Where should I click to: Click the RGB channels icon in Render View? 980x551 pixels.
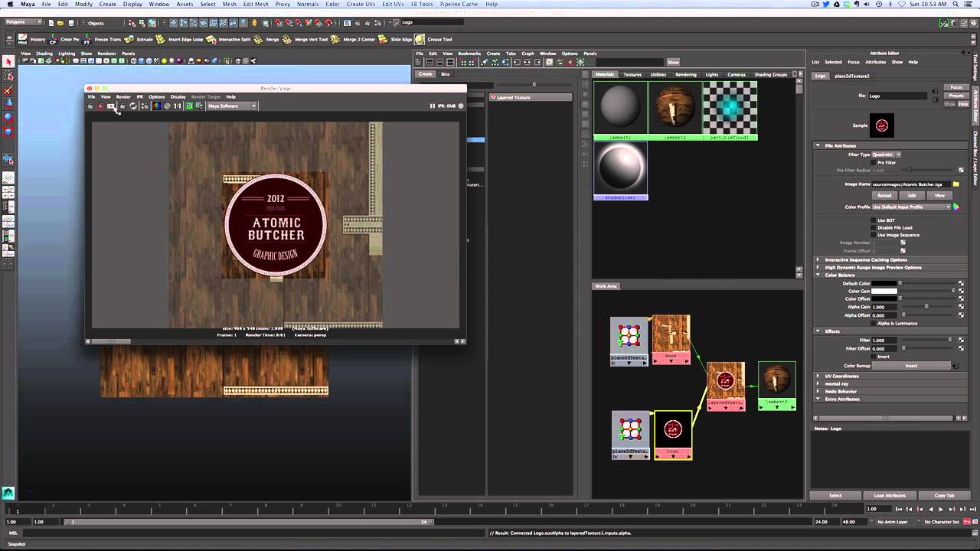click(x=157, y=106)
